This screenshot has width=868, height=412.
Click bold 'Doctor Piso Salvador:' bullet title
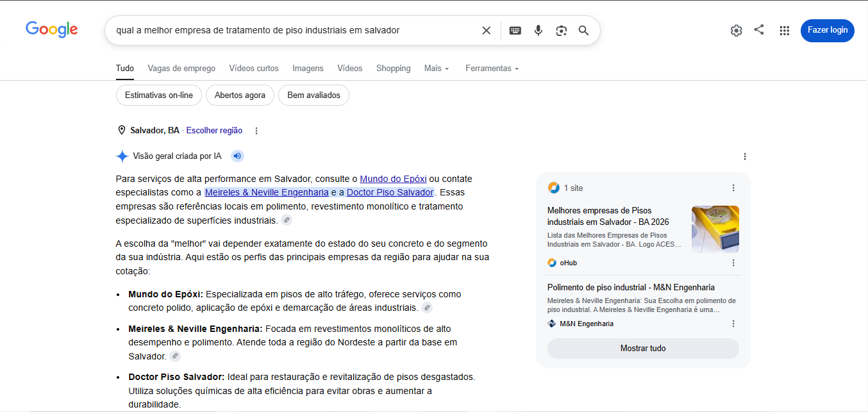tap(176, 377)
